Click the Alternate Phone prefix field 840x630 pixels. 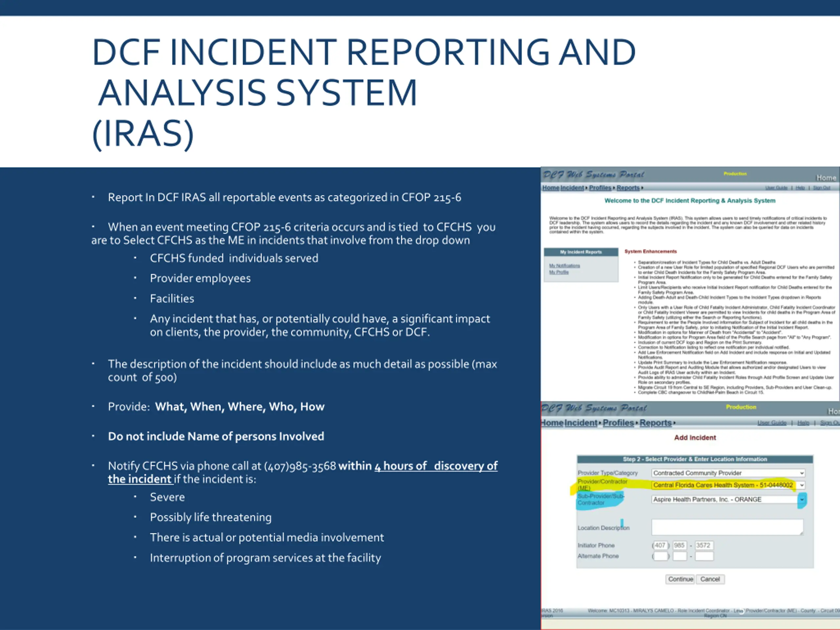coord(679,556)
